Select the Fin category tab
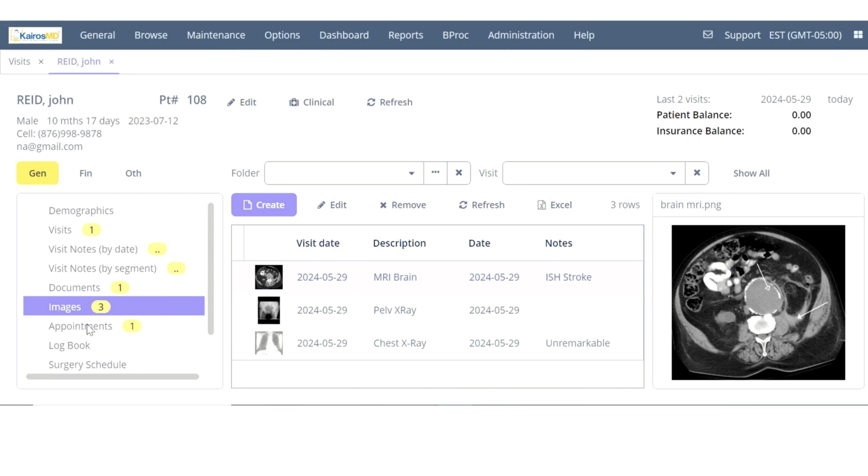Screen dimensions: 868x476 tap(86, 173)
